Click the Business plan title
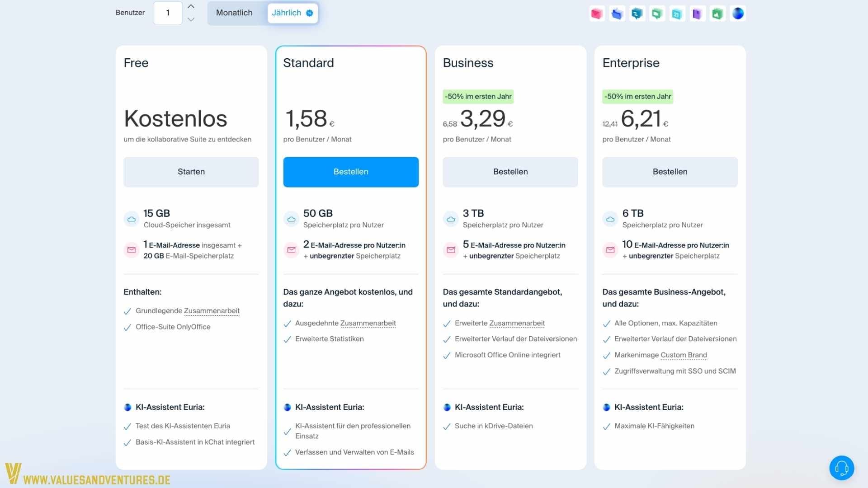The height and width of the screenshot is (488, 868). coord(468,63)
